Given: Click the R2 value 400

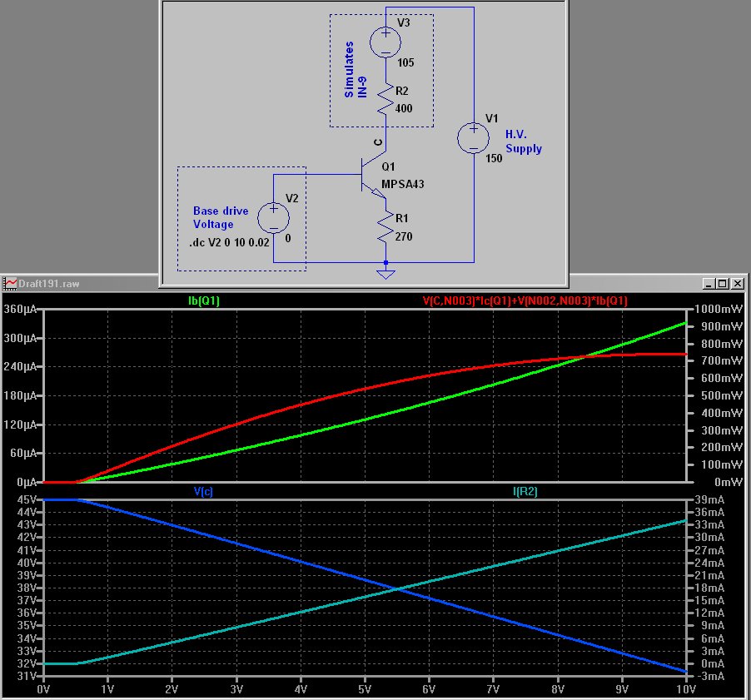Looking at the screenshot, I should [404, 109].
